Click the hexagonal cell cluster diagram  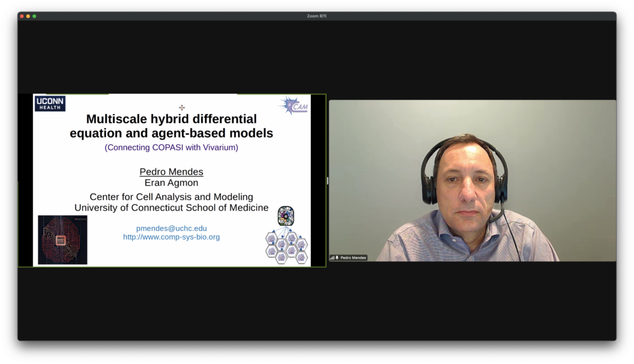click(x=286, y=247)
